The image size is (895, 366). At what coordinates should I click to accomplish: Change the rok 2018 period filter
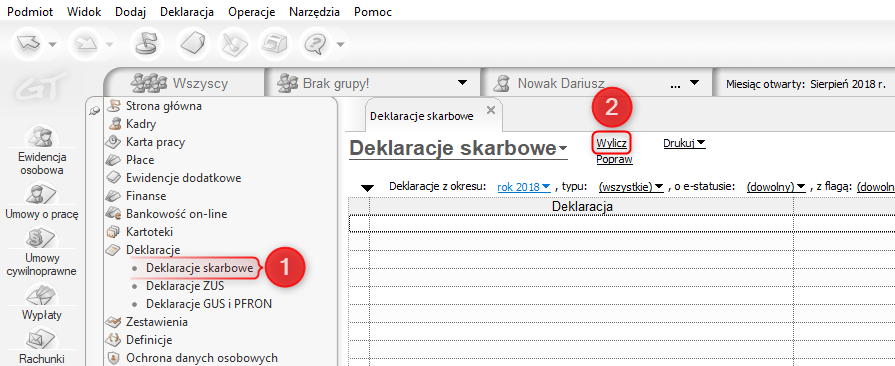[x=524, y=187]
